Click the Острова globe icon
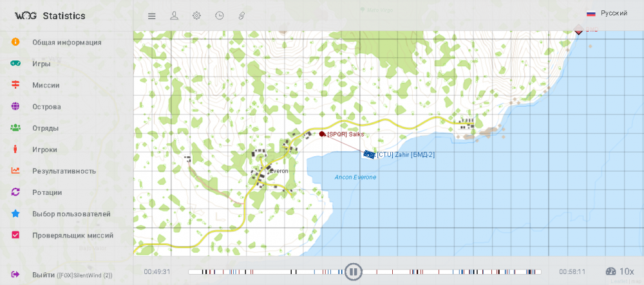This screenshot has width=644, height=285. (15, 107)
